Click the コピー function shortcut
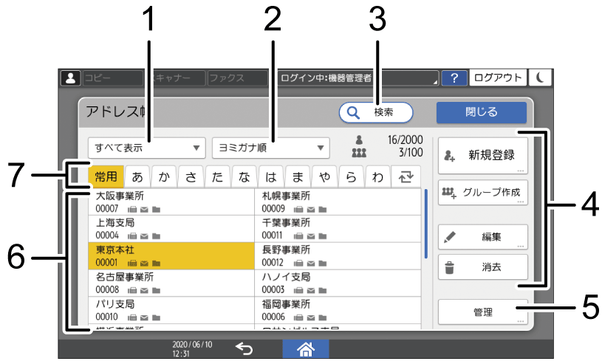The width and height of the screenshot is (602, 364). tap(113, 78)
